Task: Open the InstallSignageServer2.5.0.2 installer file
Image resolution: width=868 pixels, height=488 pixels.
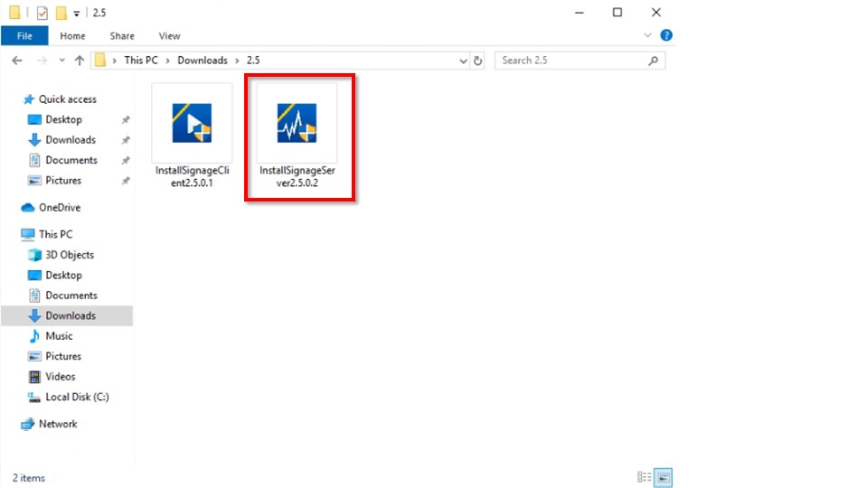Action: (x=297, y=125)
